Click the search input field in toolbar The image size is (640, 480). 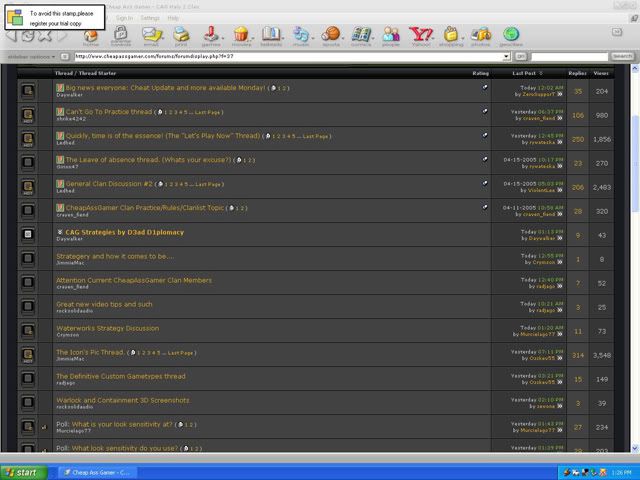tap(569, 56)
